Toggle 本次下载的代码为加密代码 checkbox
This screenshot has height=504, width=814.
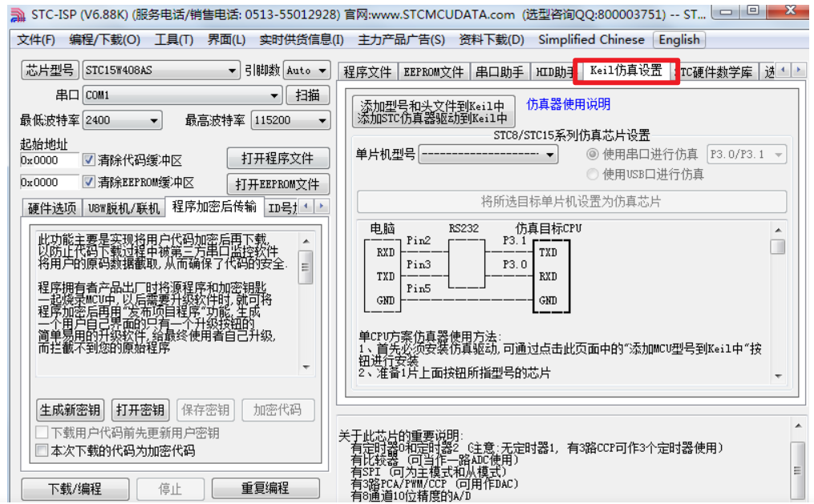tap(42, 450)
